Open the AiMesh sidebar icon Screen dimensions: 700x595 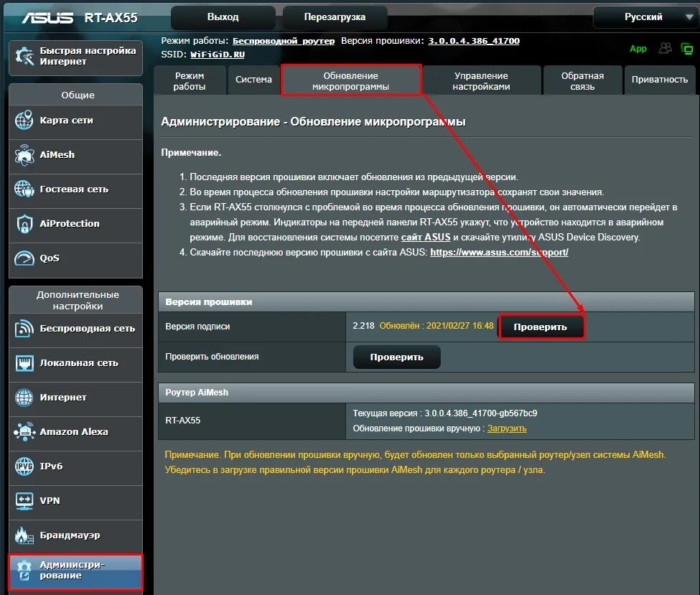[24, 155]
